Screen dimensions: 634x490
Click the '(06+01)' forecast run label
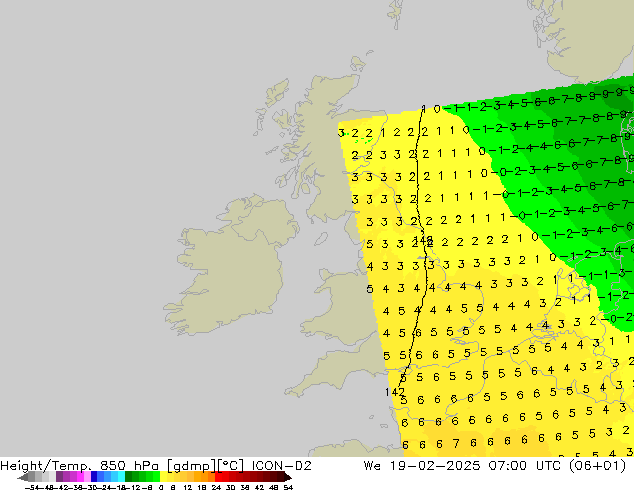598,466
